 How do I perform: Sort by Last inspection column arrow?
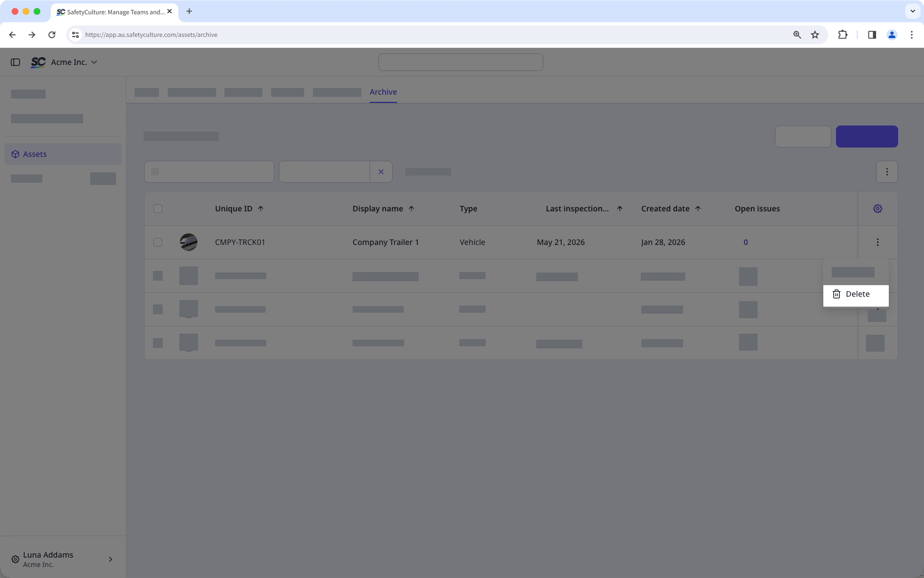620,209
